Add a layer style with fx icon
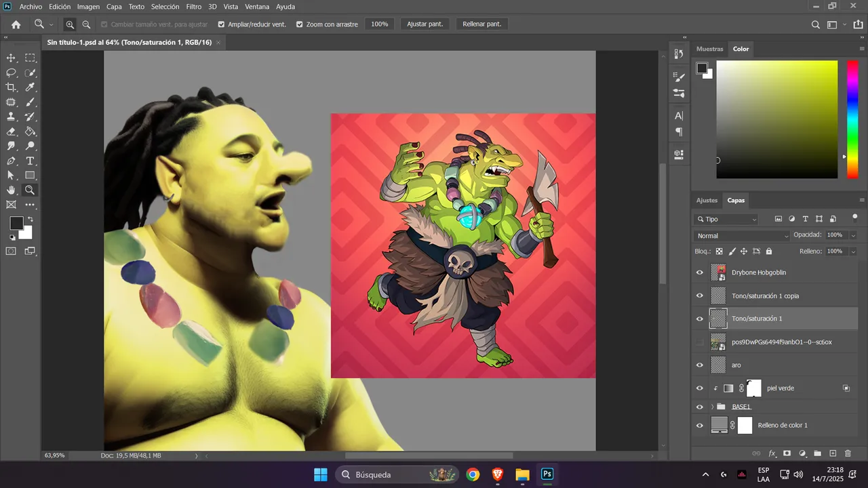Image resolution: width=868 pixels, height=488 pixels. (x=772, y=453)
